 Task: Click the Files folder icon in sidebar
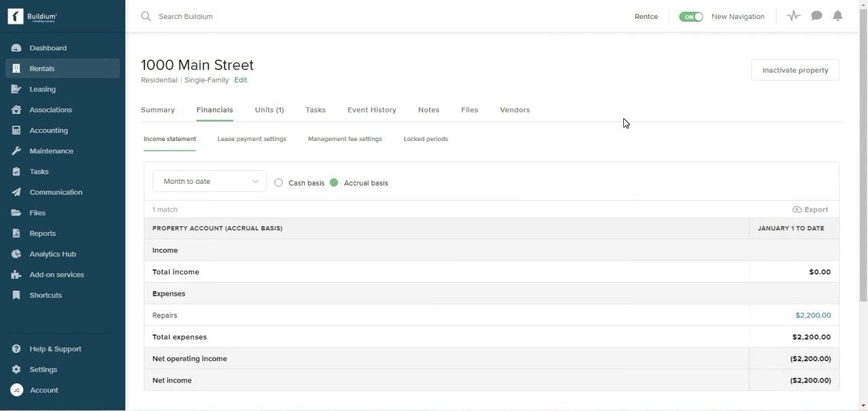coord(16,213)
